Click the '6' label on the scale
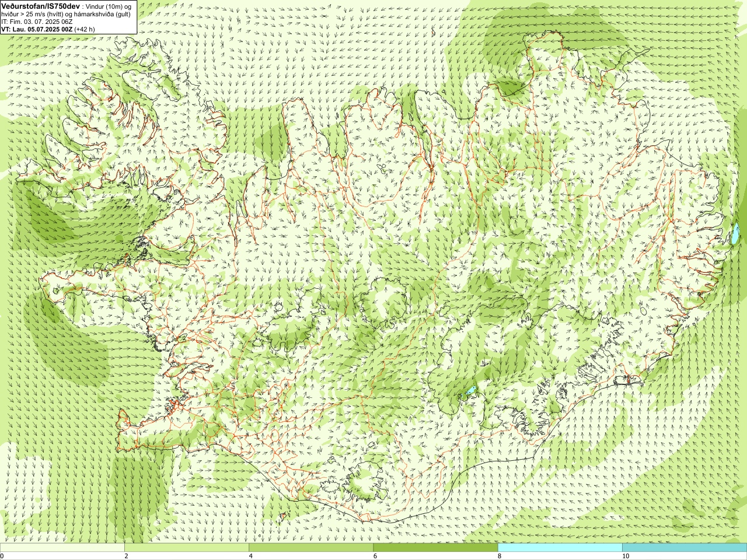Viewport: 747px width, 560px height. tap(375, 556)
